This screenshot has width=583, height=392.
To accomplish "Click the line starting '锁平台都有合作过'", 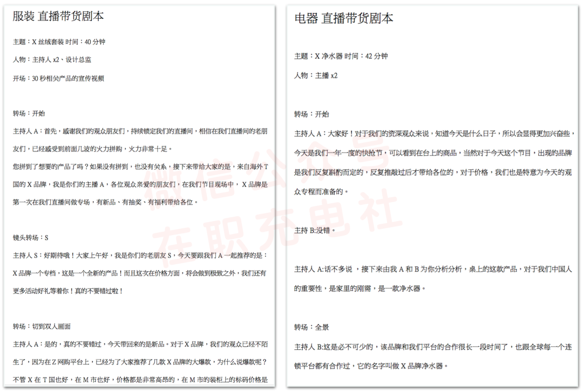I will [371, 366].
